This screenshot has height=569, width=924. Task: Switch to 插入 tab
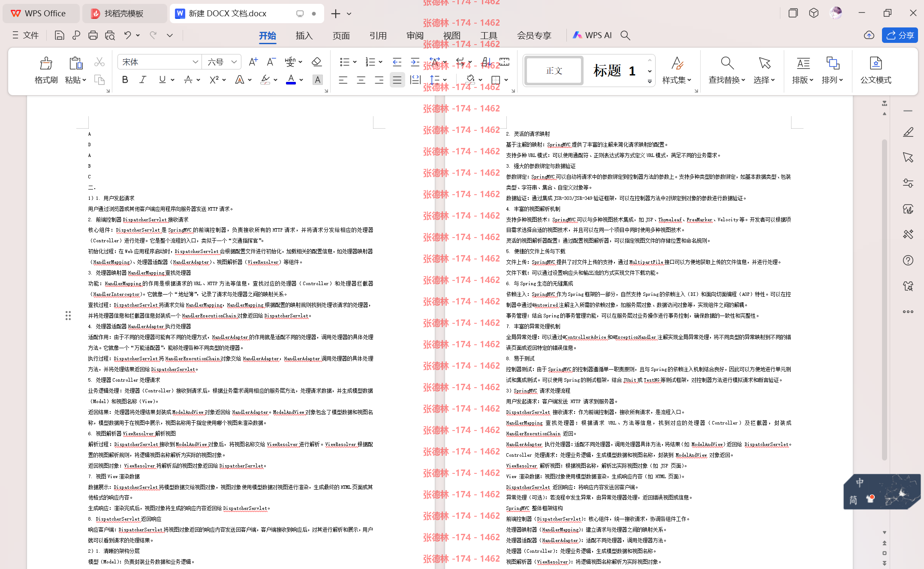click(304, 36)
